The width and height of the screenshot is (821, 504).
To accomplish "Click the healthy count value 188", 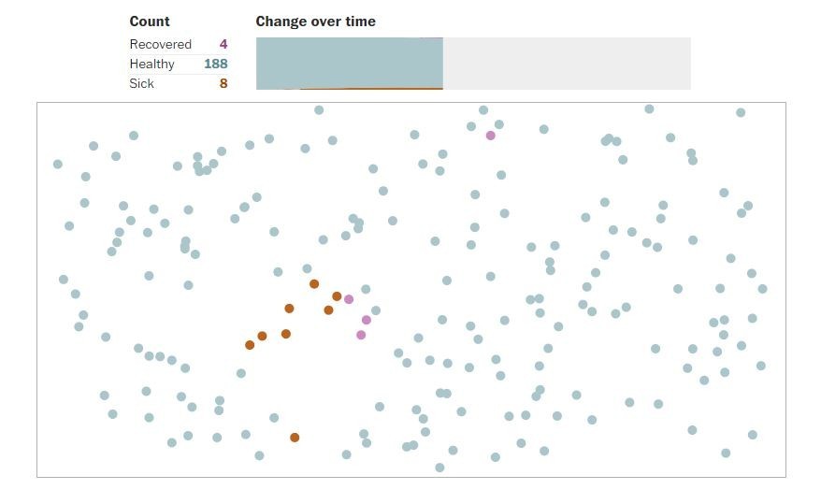I will (216, 64).
